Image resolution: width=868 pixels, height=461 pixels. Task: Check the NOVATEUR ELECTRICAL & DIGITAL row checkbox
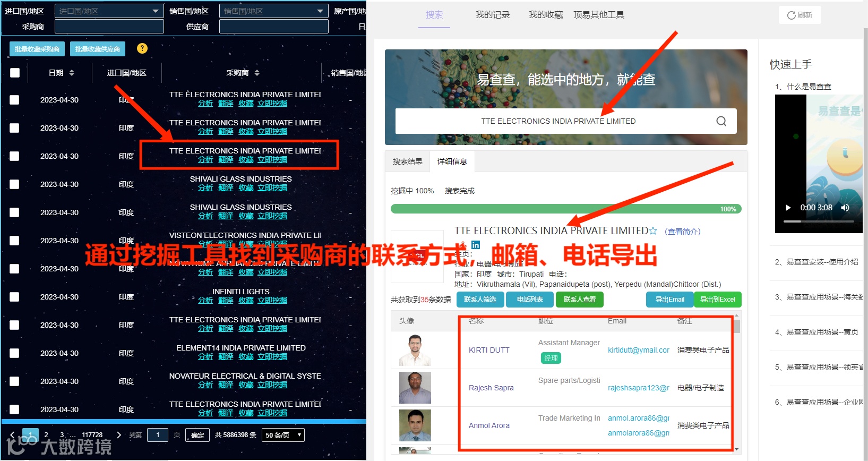click(14, 381)
